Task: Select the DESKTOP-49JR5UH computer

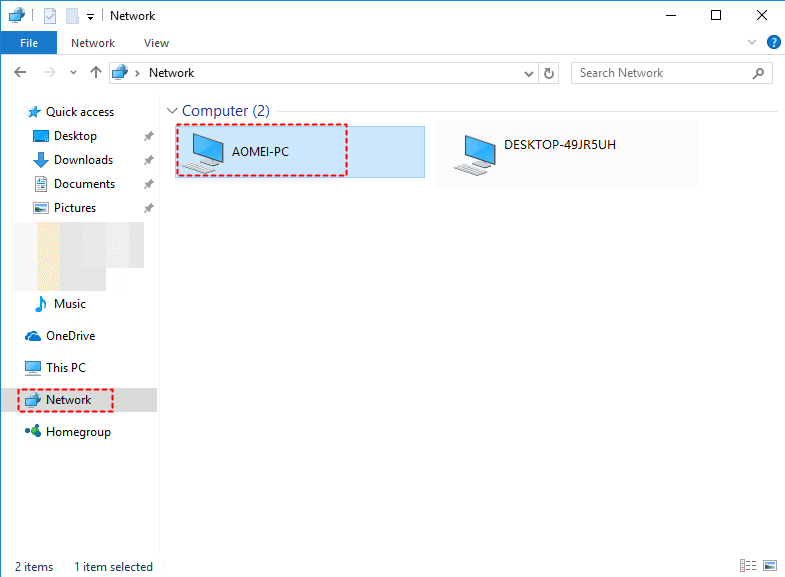Action: (566, 155)
